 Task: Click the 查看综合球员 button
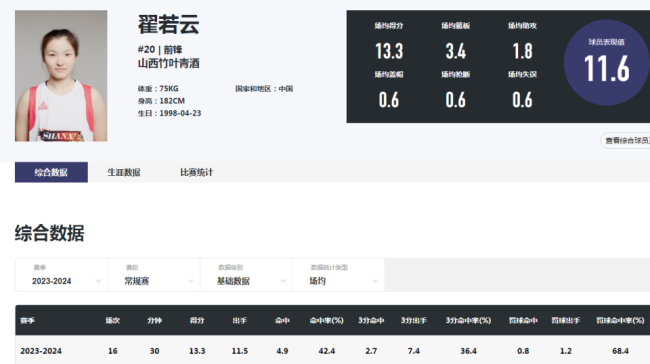click(626, 141)
